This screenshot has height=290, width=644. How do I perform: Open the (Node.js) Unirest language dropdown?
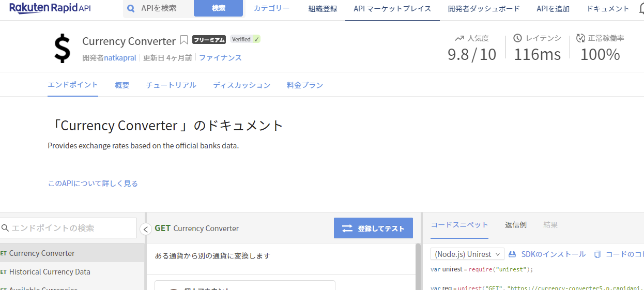[x=467, y=254]
